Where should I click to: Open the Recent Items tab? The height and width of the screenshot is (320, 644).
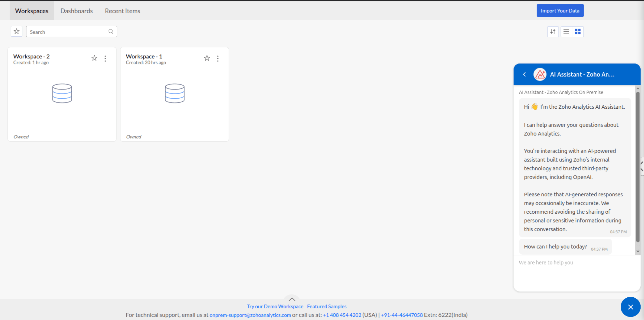[x=122, y=11]
